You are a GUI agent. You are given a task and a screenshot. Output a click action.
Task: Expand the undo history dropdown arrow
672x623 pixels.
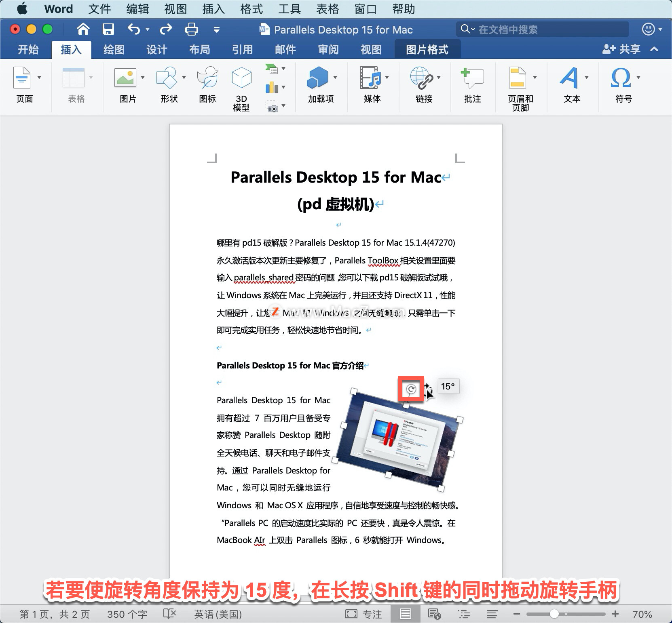[148, 29]
